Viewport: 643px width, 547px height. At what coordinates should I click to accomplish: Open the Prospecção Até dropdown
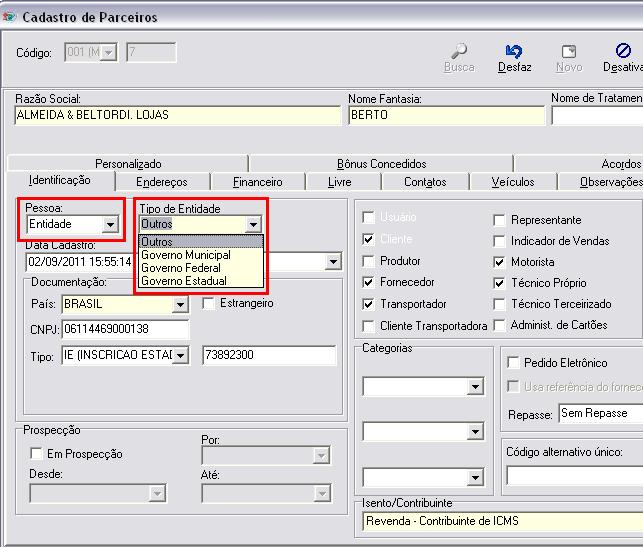click(322, 494)
